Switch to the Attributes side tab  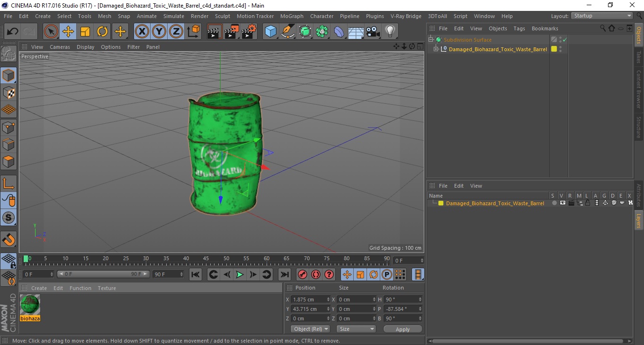pos(639,195)
